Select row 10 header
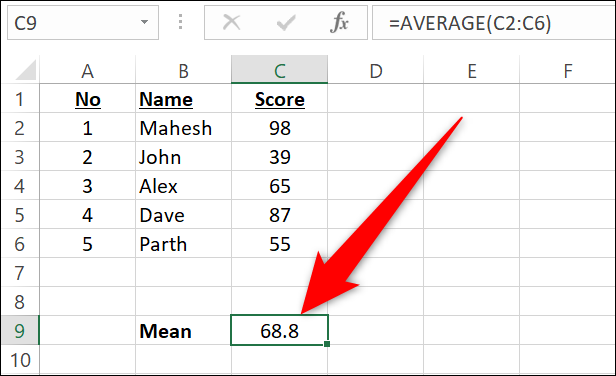Viewport: 616px width, 376px height. [x=20, y=360]
